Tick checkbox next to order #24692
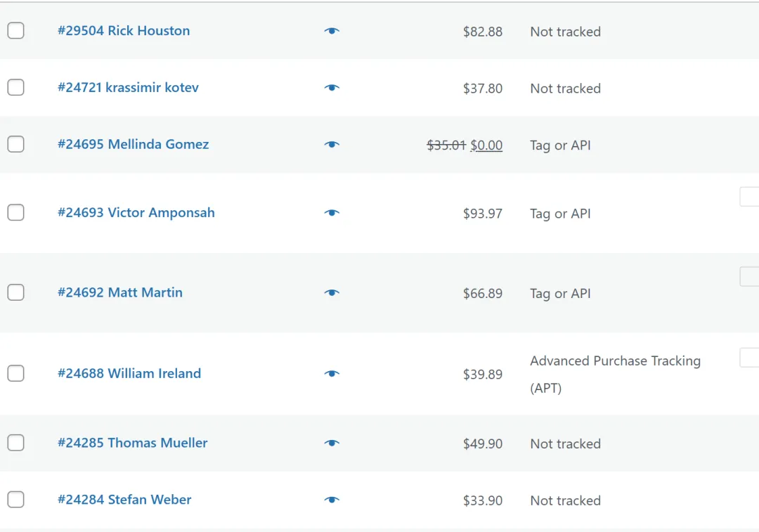This screenshot has width=759, height=532. 15,292
